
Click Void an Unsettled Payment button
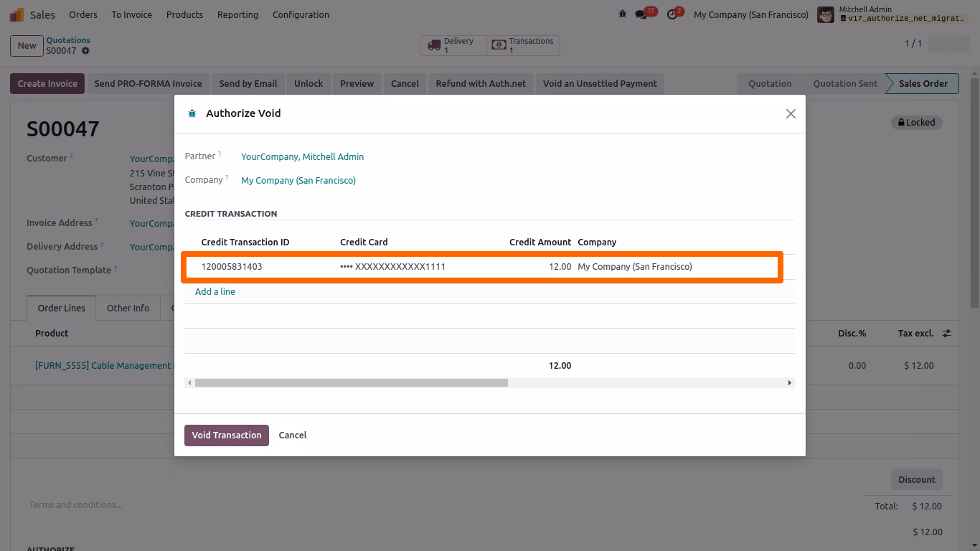pyautogui.click(x=600, y=83)
